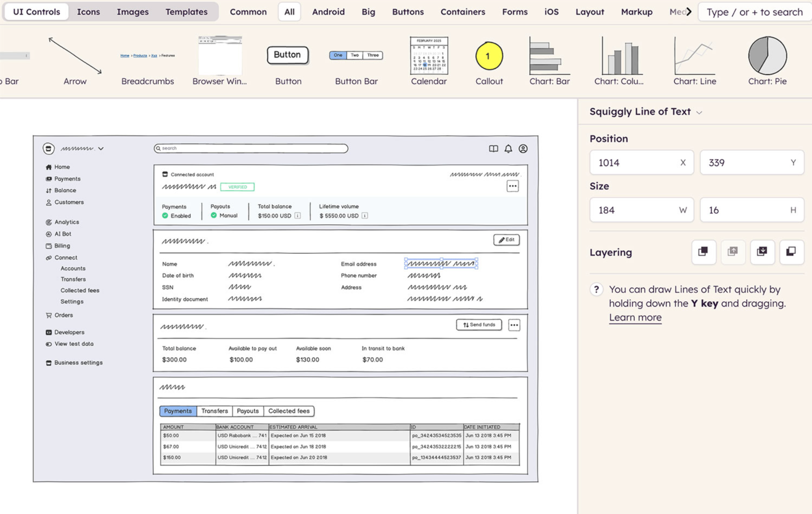Switch library to Templates view

186,12
